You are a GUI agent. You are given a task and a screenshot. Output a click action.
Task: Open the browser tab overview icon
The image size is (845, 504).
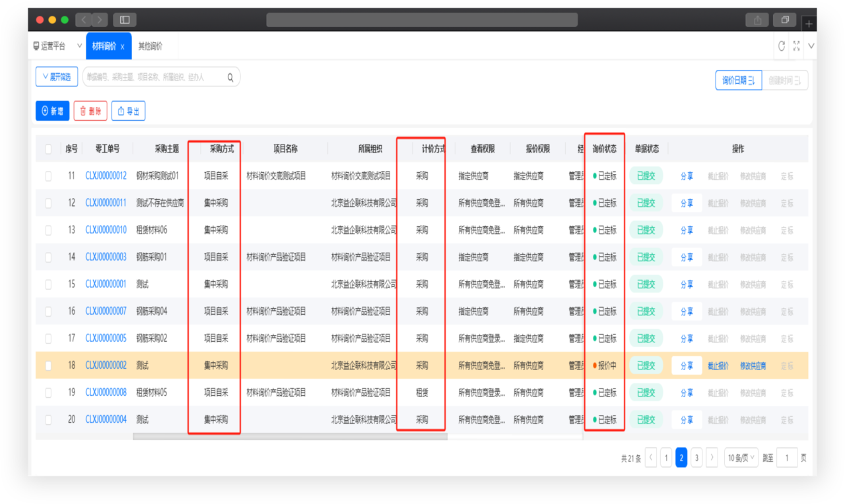tap(785, 20)
